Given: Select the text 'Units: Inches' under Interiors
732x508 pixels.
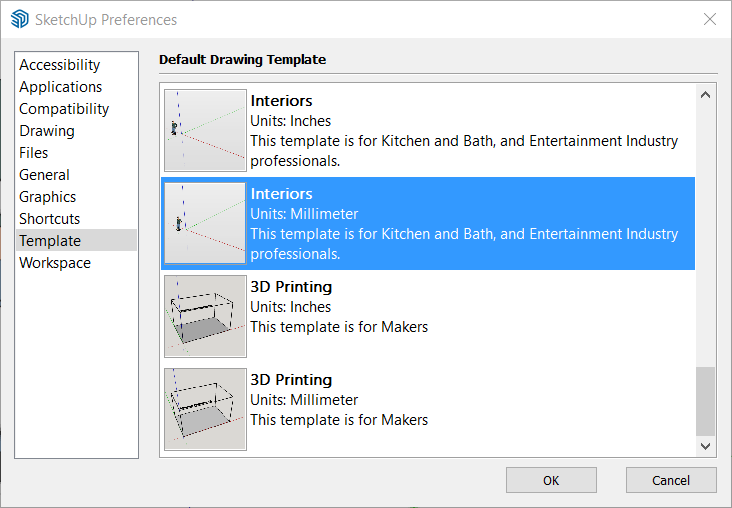Looking at the screenshot, I should click(290, 121).
